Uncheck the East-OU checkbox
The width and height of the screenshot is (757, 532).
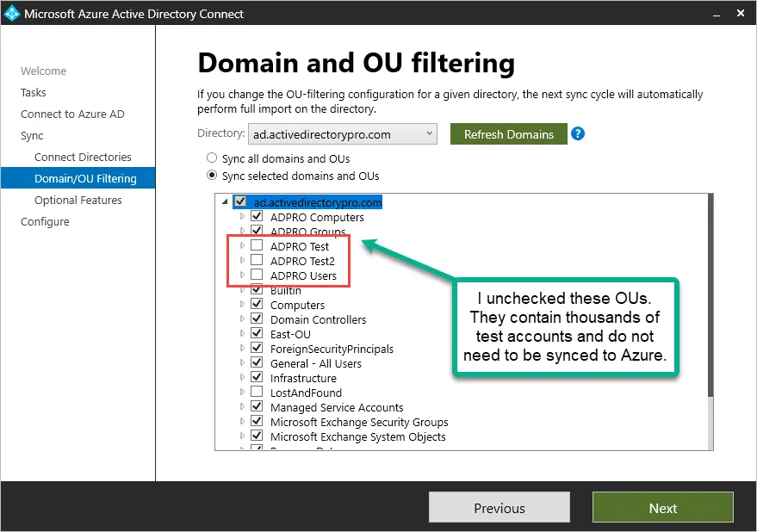tap(257, 333)
